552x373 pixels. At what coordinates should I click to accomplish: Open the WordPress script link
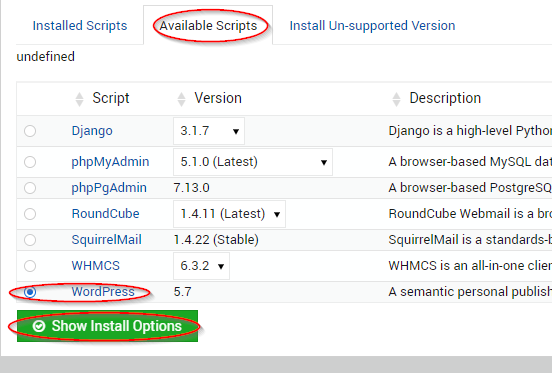pyautogui.click(x=103, y=292)
